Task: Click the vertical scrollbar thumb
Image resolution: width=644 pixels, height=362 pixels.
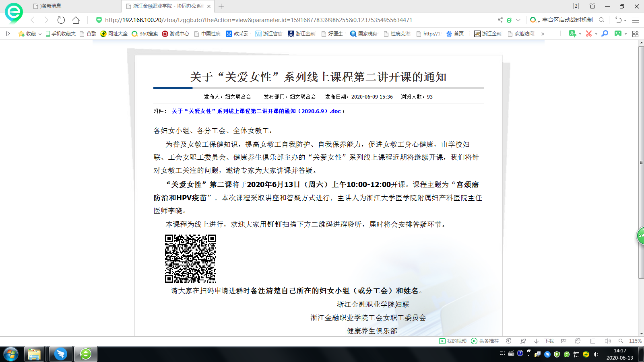Action: coord(641,162)
